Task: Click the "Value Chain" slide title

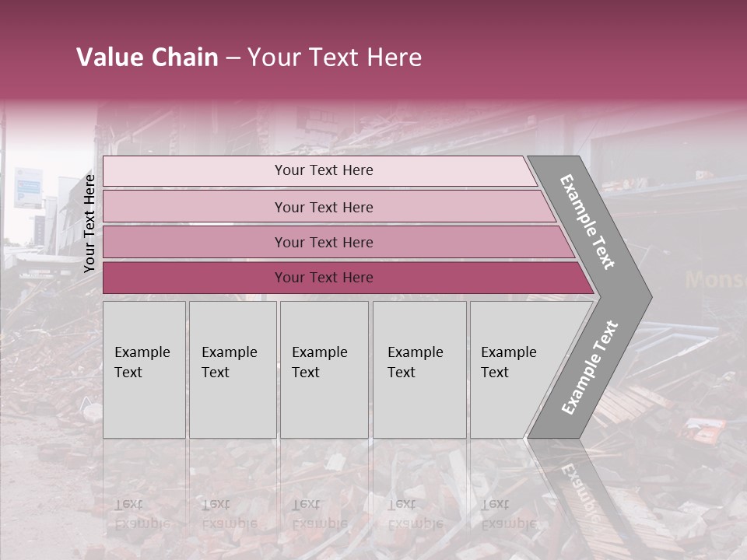Action: tap(147, 58)
